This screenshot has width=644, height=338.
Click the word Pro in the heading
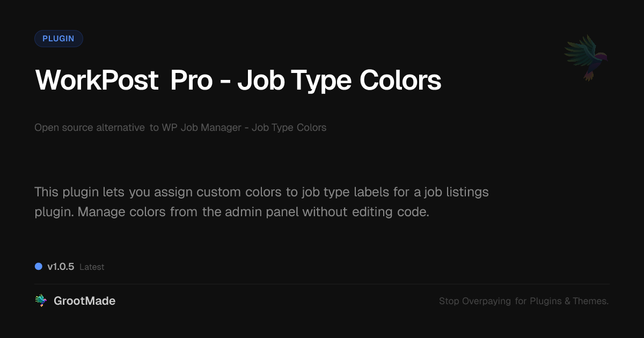click(x=192, y=81)
